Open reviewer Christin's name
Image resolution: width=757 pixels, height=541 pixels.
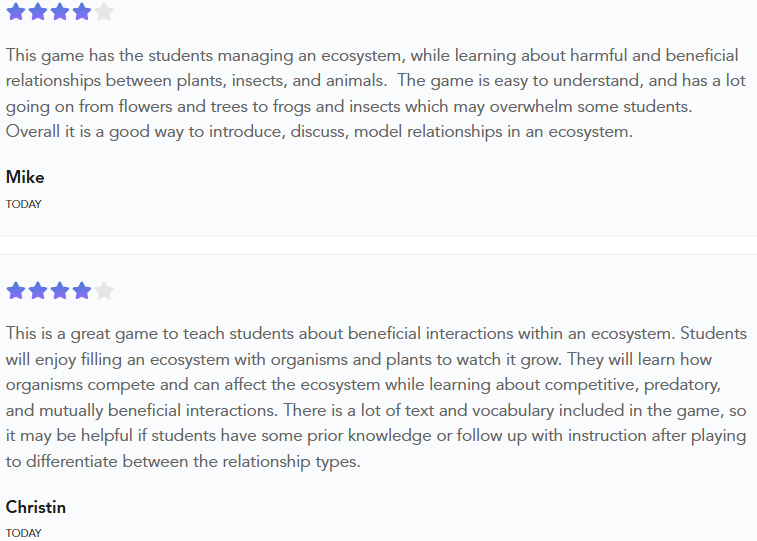[36, 507]
